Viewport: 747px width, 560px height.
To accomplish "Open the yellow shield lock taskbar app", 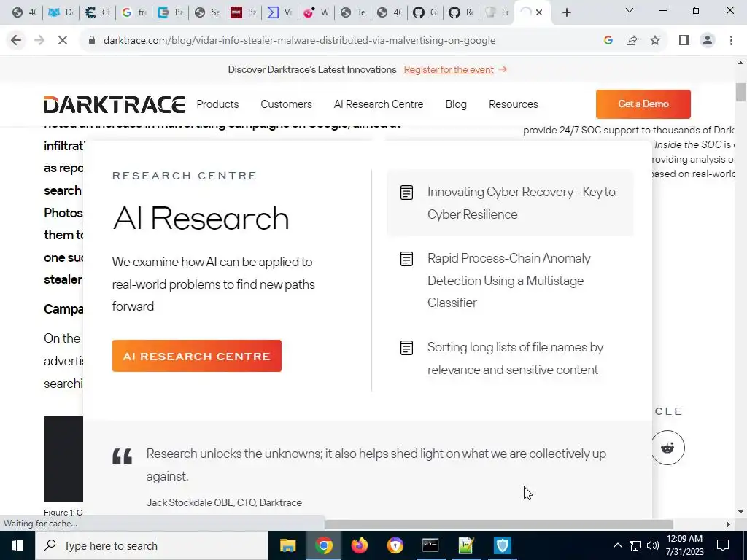I will click(x=395, y=545).
